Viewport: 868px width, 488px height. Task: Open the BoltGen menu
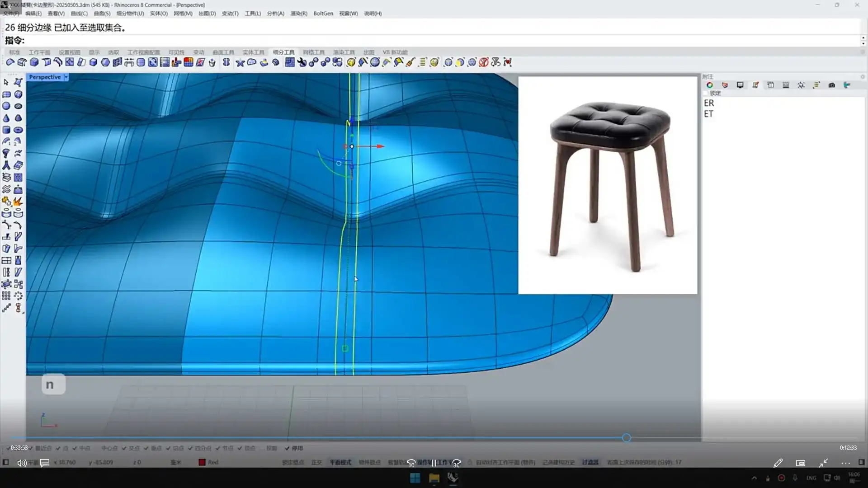(x=323, y=14)
